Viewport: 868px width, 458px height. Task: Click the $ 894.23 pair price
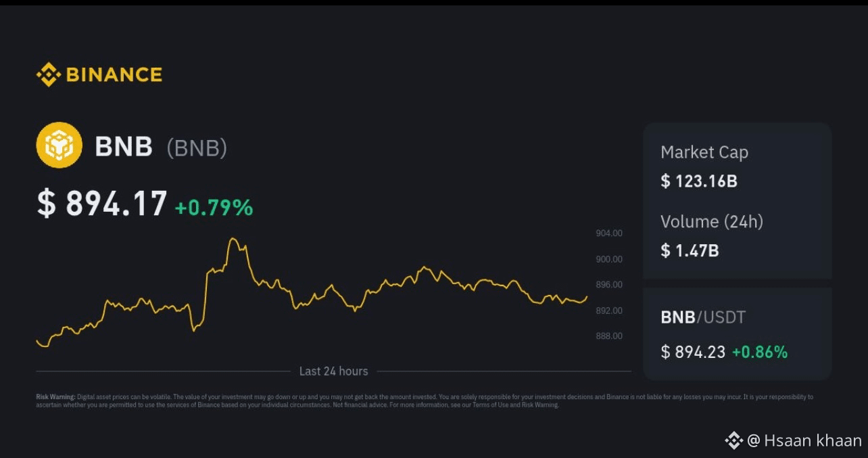693,352
